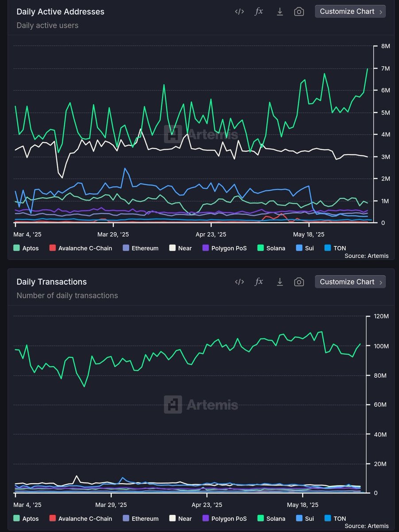Screen dimensions: 399x532
Task: Open embed code icon on Daily Transactions
Action: 239,282
